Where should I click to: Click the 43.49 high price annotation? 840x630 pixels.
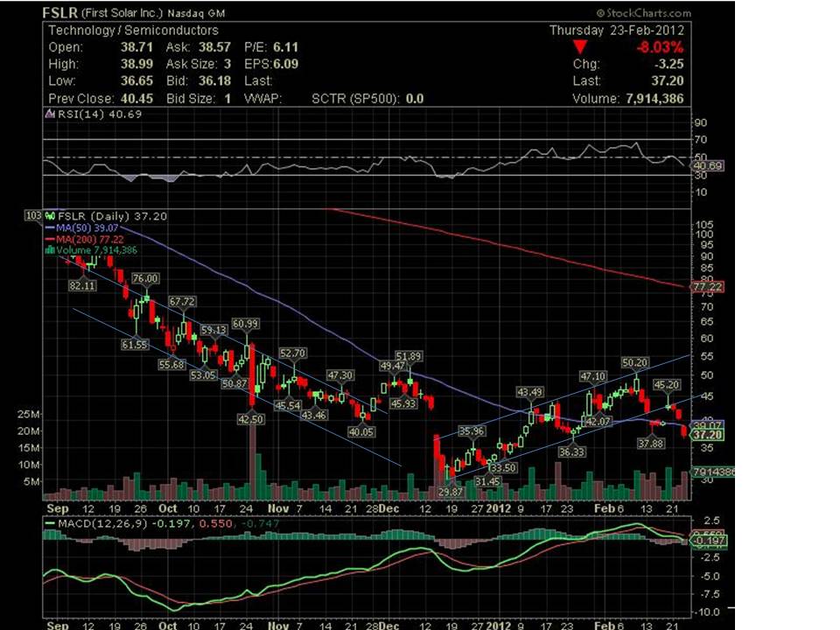click(529, 393)
